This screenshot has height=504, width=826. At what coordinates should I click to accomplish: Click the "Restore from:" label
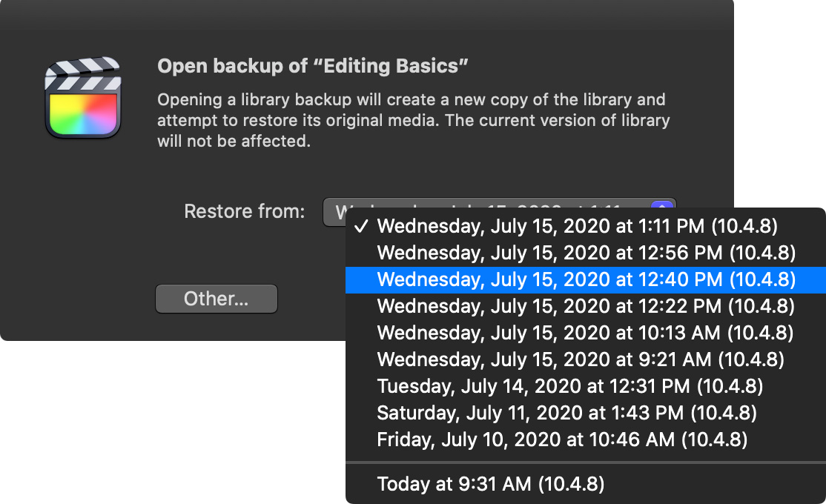(x=245, y=212)
